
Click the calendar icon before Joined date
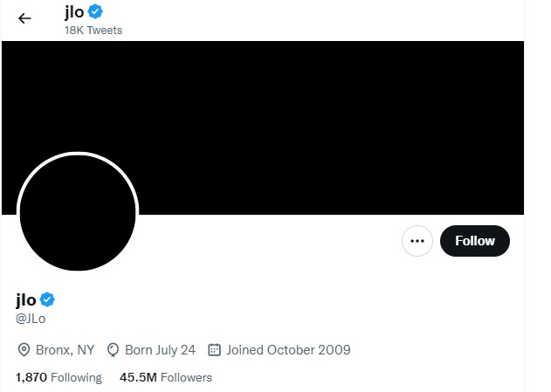(214, 350)
